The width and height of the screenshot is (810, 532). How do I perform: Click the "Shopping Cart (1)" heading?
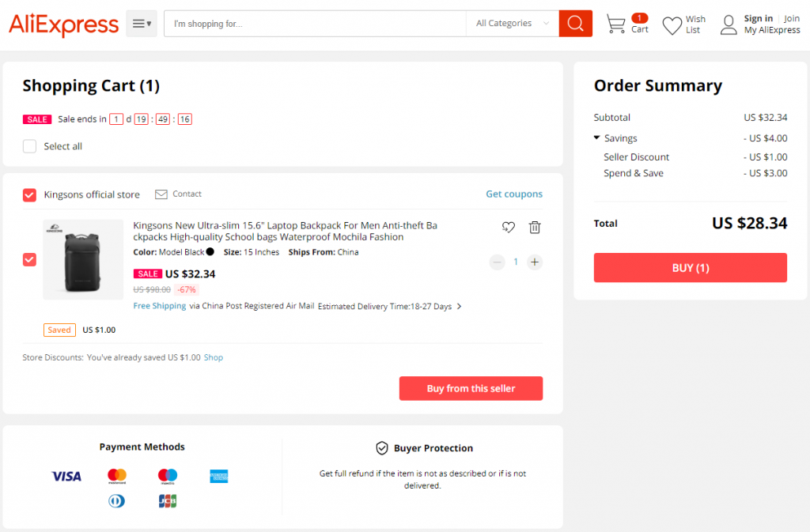(x=91, y=85)
